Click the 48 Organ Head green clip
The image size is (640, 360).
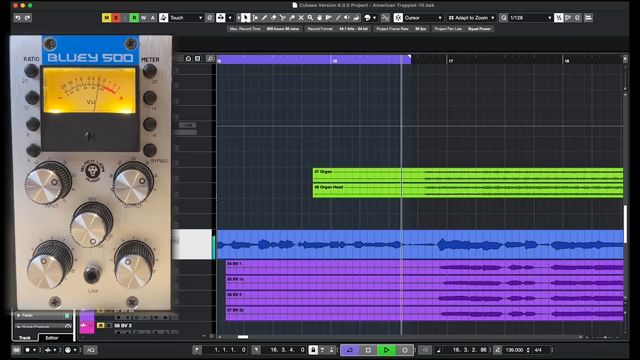coord(468,190)
